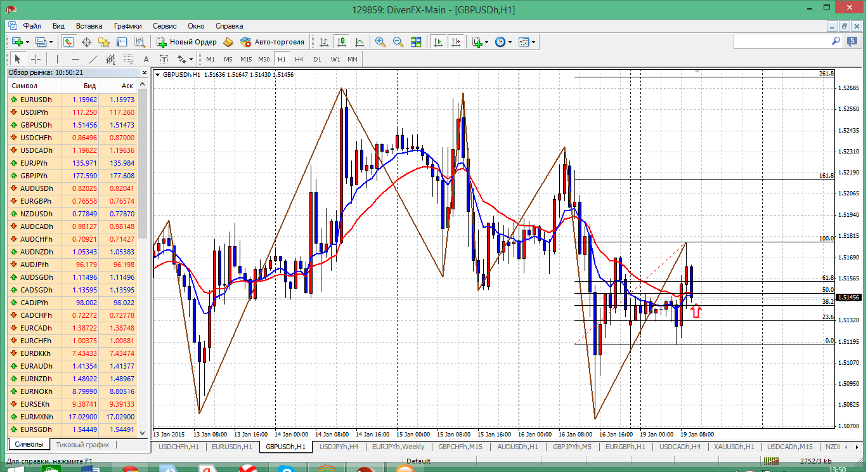This screenshot has width=868, height=472.
Task: Click the zoom out chart icon
Action: [398, 42]
